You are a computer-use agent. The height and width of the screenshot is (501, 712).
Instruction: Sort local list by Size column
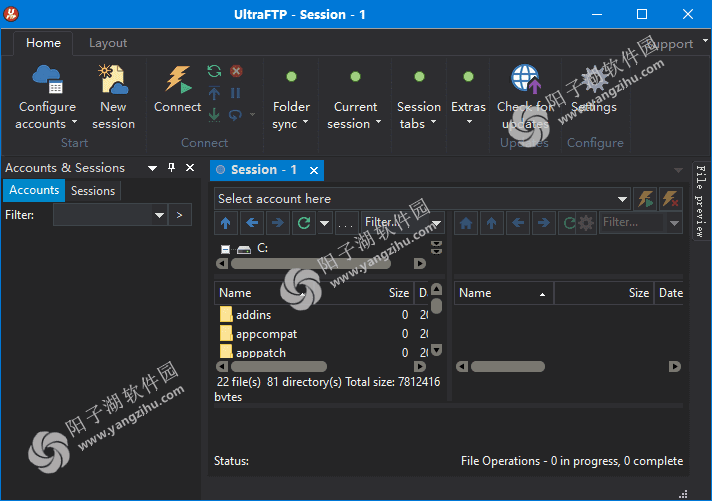coord(399,293)
